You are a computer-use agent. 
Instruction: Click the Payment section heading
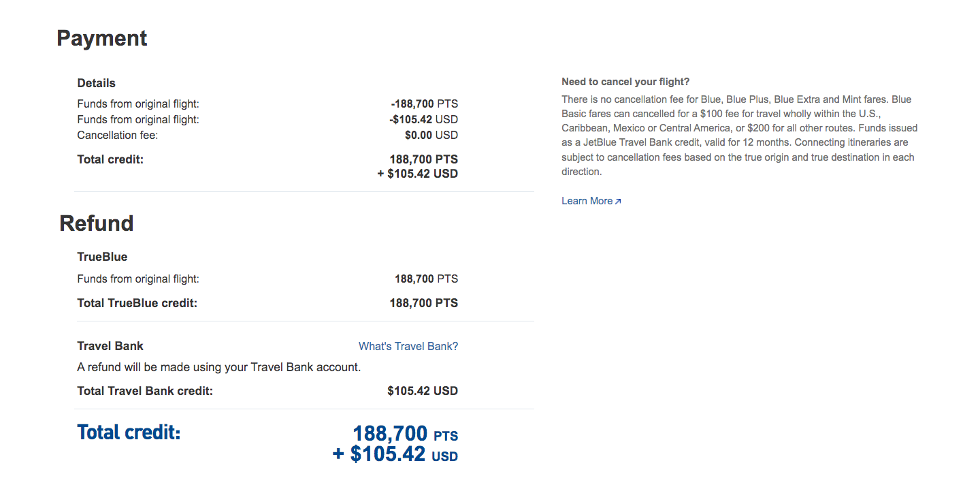(101, 39)
